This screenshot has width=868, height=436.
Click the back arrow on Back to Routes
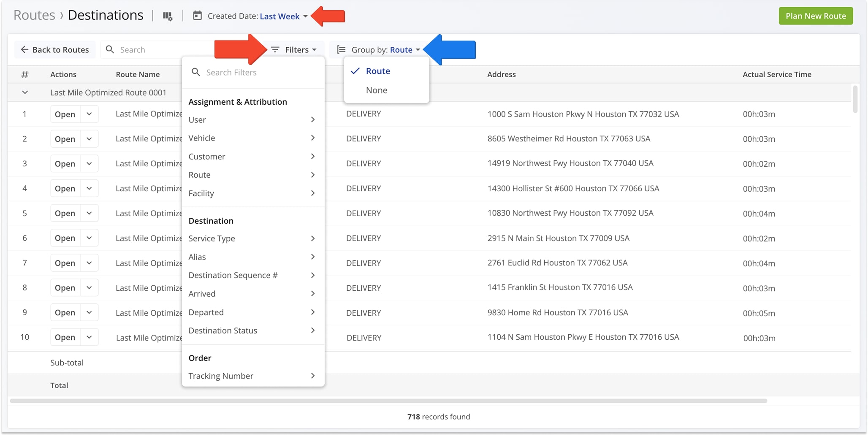(24, 49)
